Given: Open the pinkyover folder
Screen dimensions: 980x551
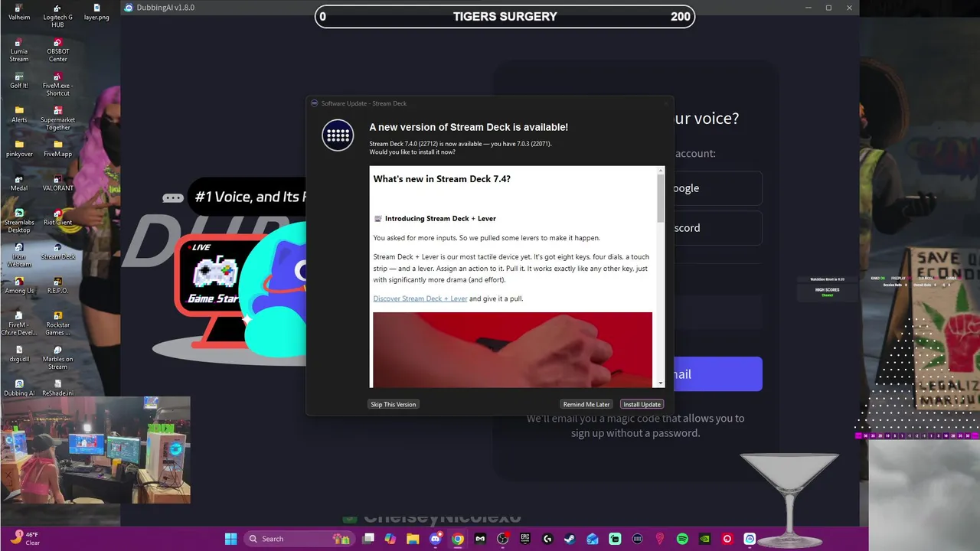Looking at the screenshot, I should coord(19,148).
